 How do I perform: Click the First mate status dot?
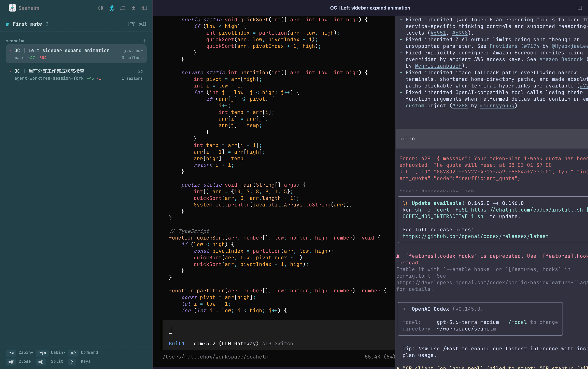[x=8, y=24]
